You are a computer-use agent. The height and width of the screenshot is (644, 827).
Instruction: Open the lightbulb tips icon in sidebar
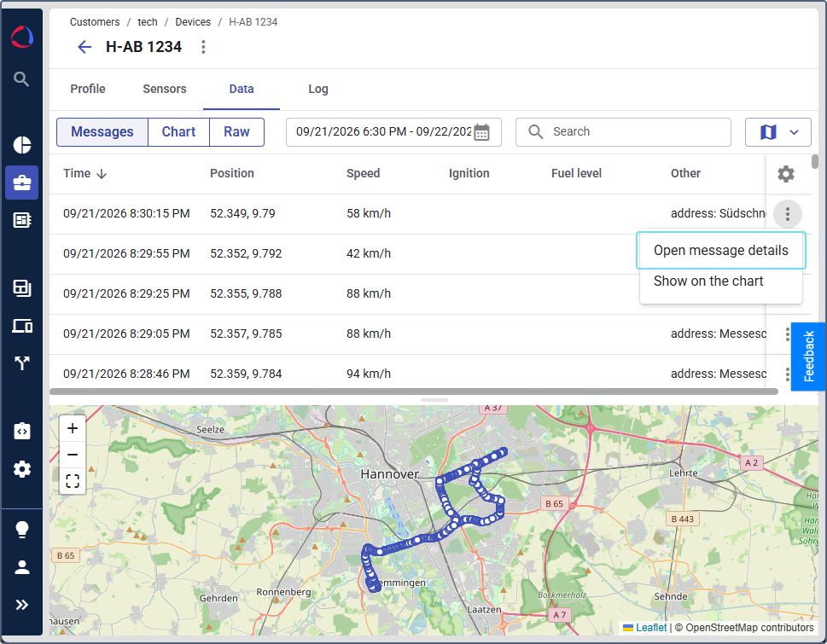click(x=21, y=529)
